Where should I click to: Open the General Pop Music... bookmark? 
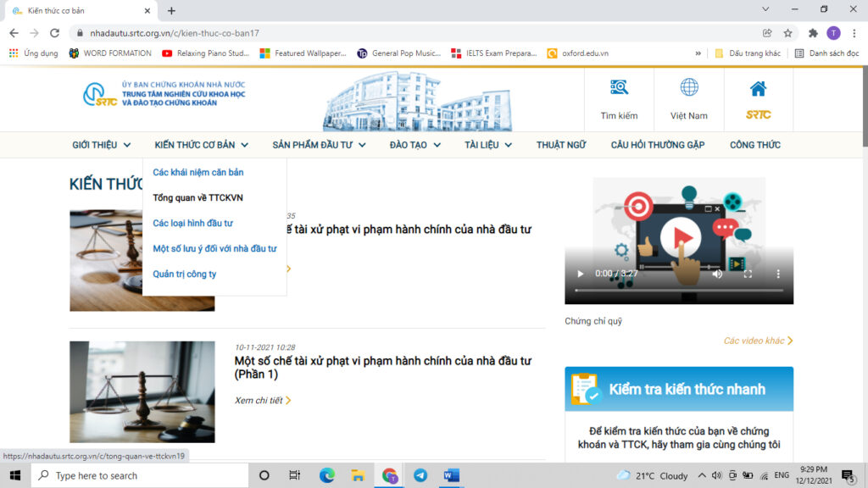click(399, 53)
